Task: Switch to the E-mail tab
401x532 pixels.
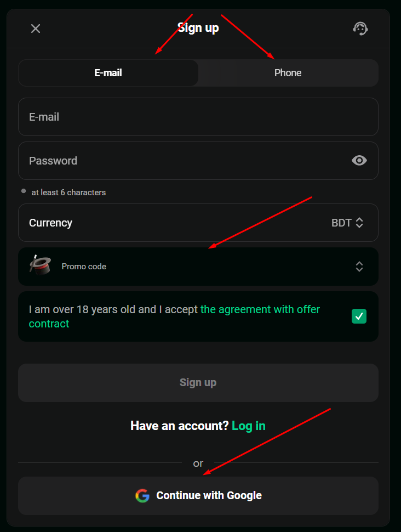Action: point(108,73)
